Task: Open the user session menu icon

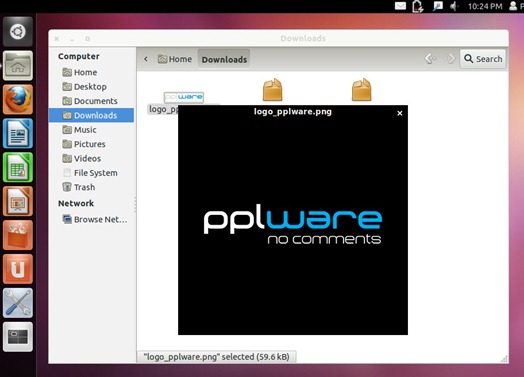Action: click(513, 6)
